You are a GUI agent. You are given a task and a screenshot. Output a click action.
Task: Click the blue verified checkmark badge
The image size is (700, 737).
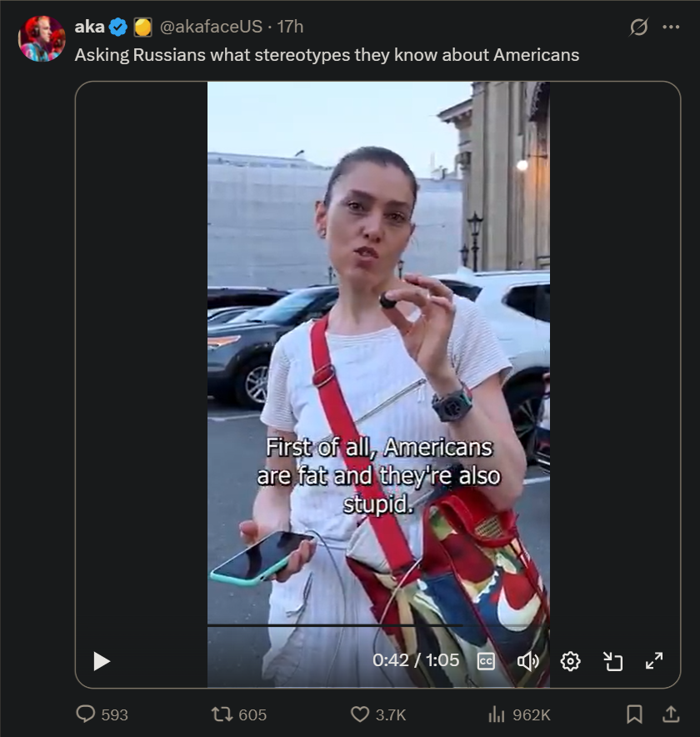(x=118, y=28)
